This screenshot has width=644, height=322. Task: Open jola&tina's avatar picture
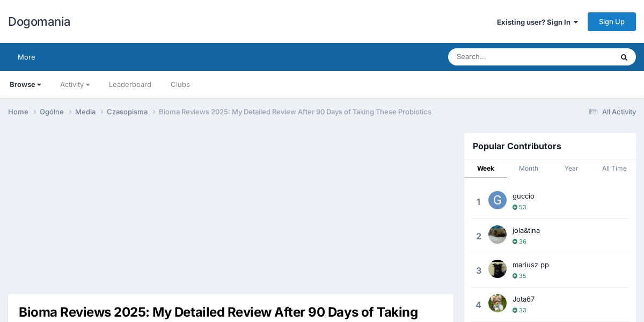497,235
